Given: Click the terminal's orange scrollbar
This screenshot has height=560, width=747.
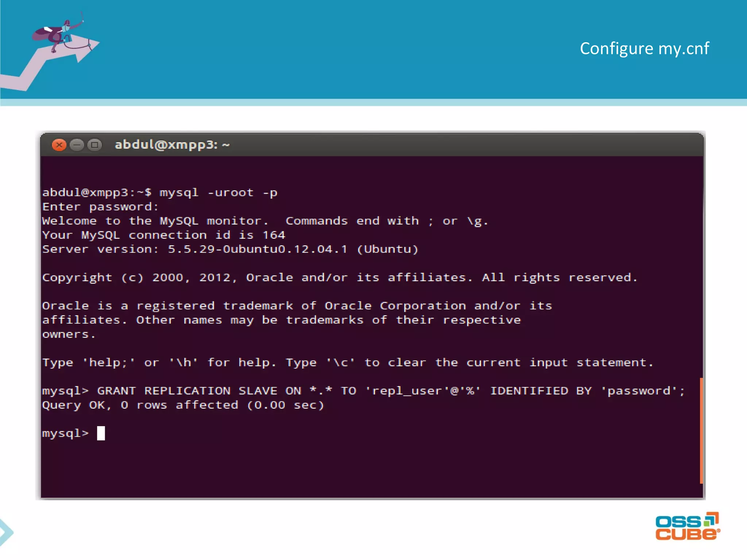Looking at the screenshot, I should tap(701, 431).
